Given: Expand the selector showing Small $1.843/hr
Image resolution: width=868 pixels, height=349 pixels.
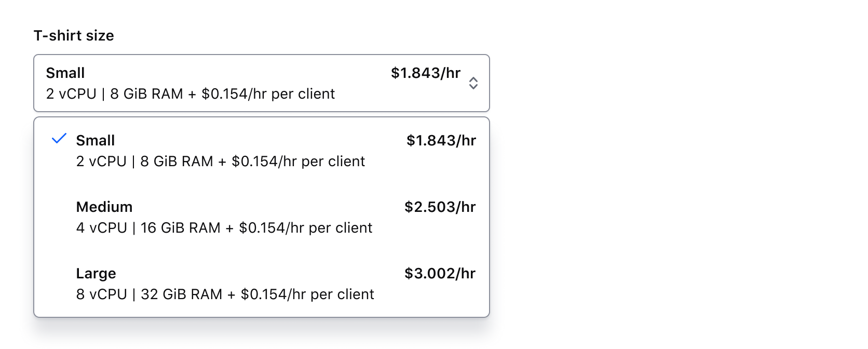Looking at the screenshot, I should coord(260,83).
